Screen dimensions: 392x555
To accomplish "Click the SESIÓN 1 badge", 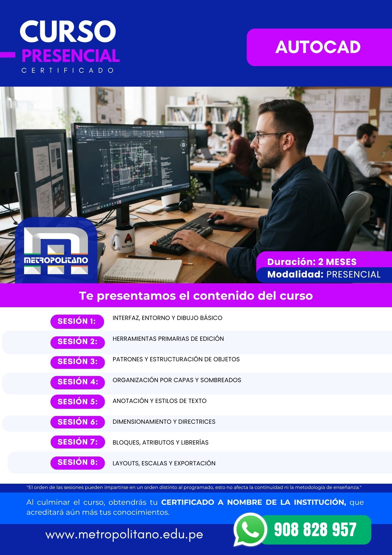I will coord(77,321).
